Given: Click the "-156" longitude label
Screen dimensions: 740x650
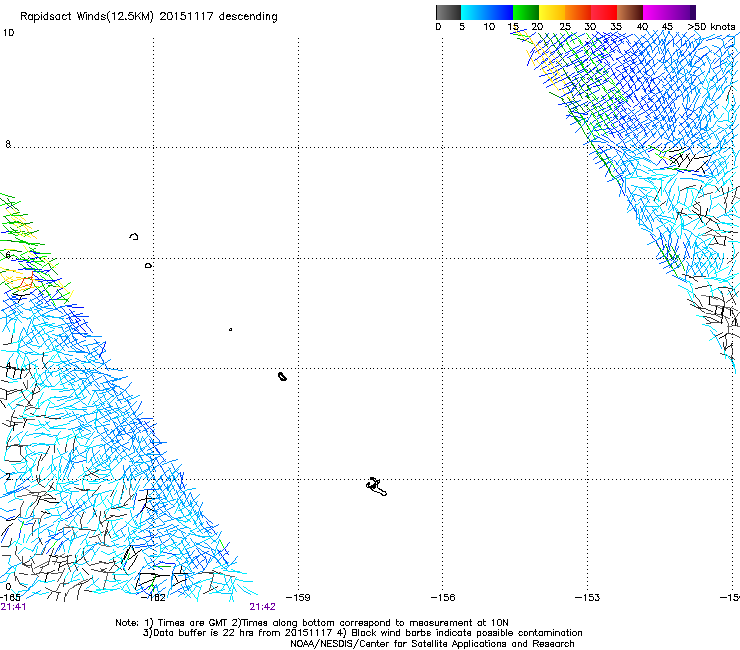Looking at the screenshot, I should (443, 598).
